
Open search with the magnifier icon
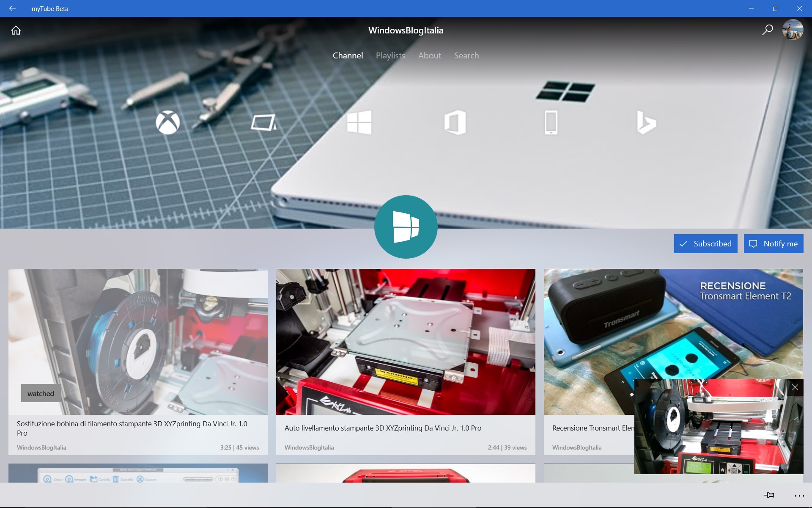pos(767,30)
